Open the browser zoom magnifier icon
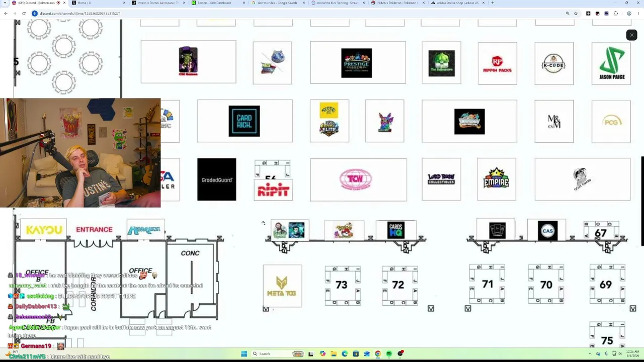The image size is (644, 362). click(568, 14)
